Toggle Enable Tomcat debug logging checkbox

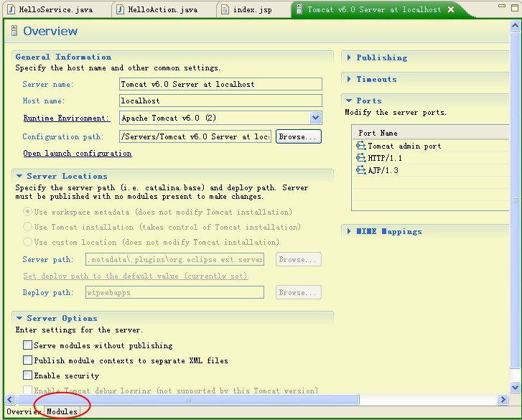coord(27,390)
